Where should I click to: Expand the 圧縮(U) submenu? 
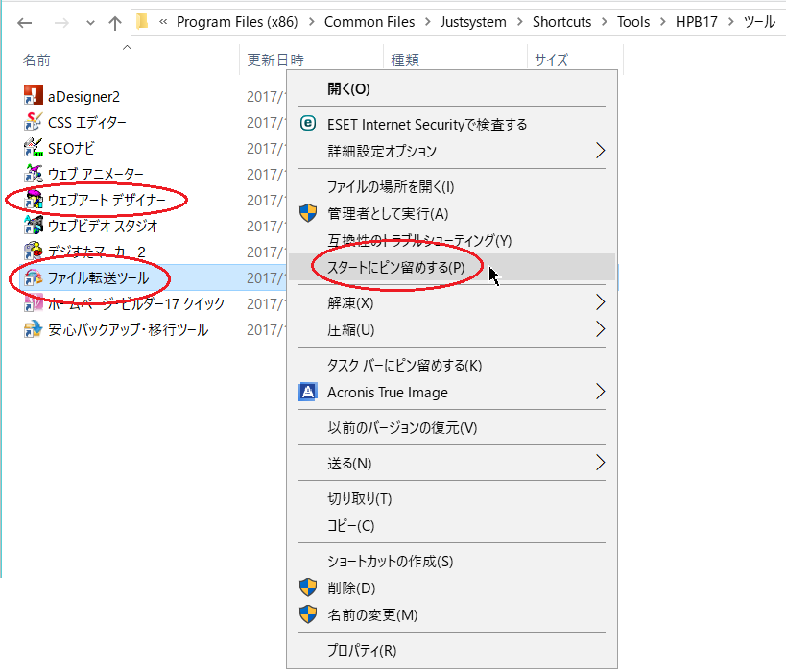600,329
